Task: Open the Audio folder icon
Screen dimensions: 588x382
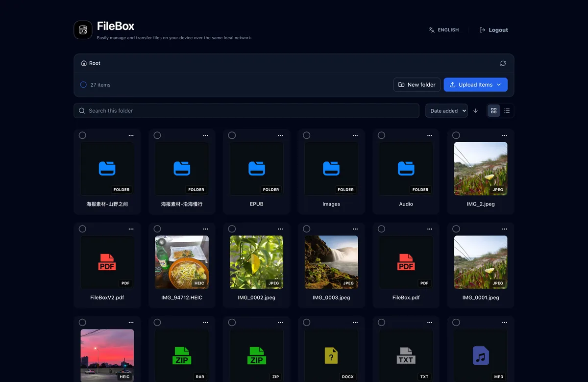Action: 406,169
